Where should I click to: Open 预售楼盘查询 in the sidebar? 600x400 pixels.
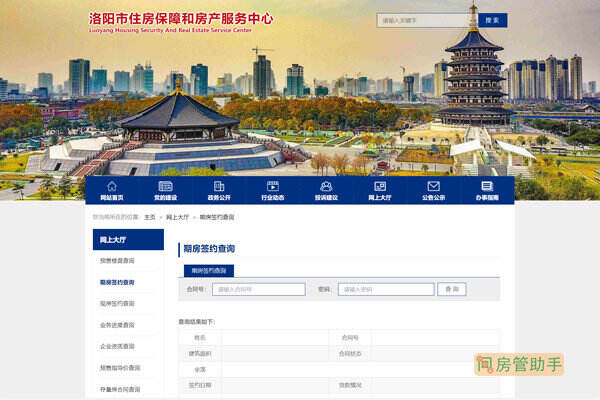117,261
